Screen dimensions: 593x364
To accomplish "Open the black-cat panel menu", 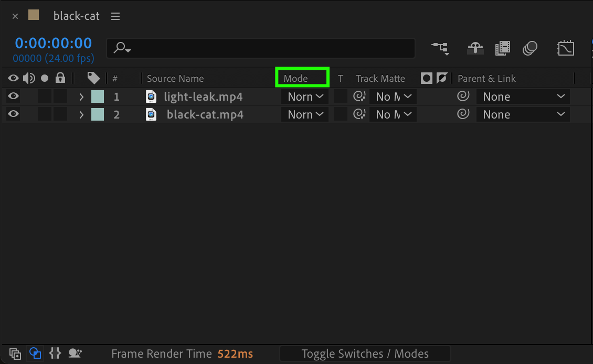I will (115, 16).
